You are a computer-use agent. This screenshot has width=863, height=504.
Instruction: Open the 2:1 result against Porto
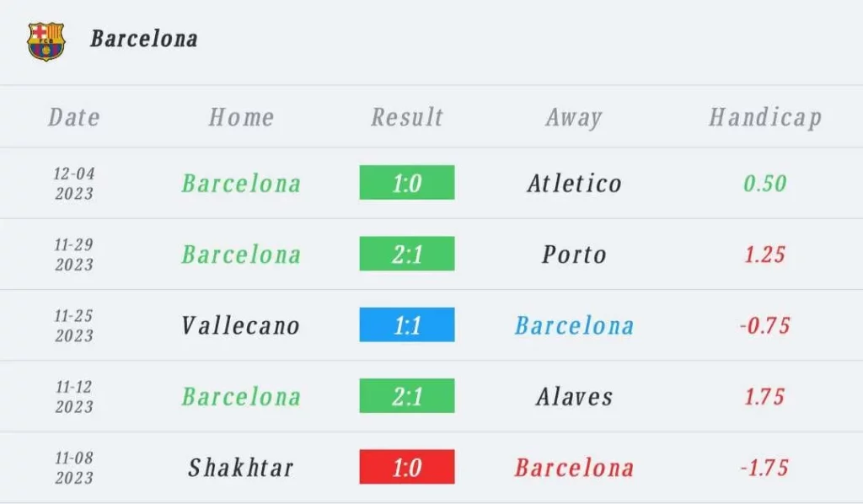(x=407, y=253)
